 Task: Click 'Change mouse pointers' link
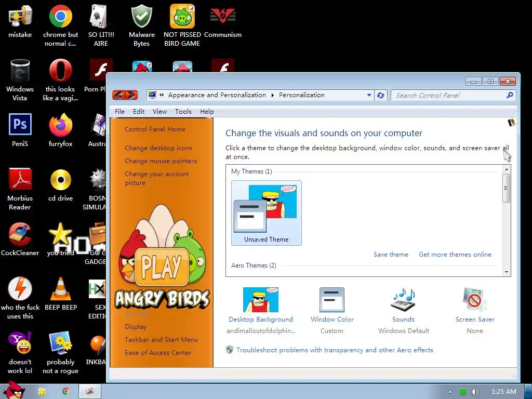point(161,161)
